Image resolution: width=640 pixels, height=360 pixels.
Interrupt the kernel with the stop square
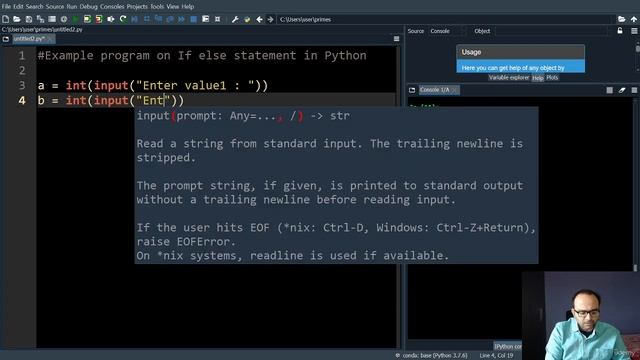pyautogui.click(x=609, y=90)
